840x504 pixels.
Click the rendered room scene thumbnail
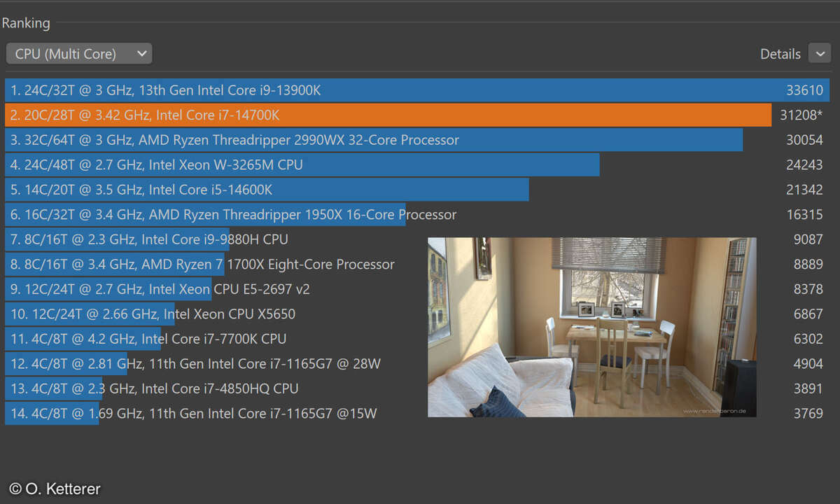tap(592, 328)
